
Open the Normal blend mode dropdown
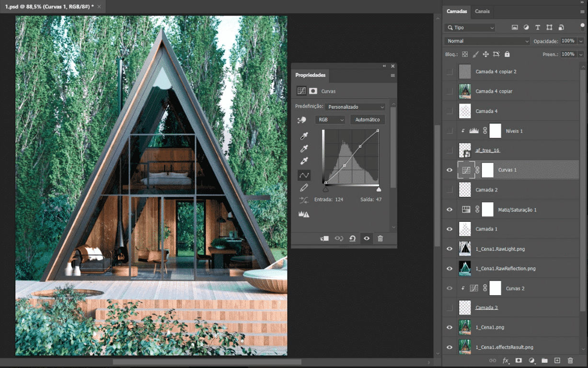click(487, 41)
